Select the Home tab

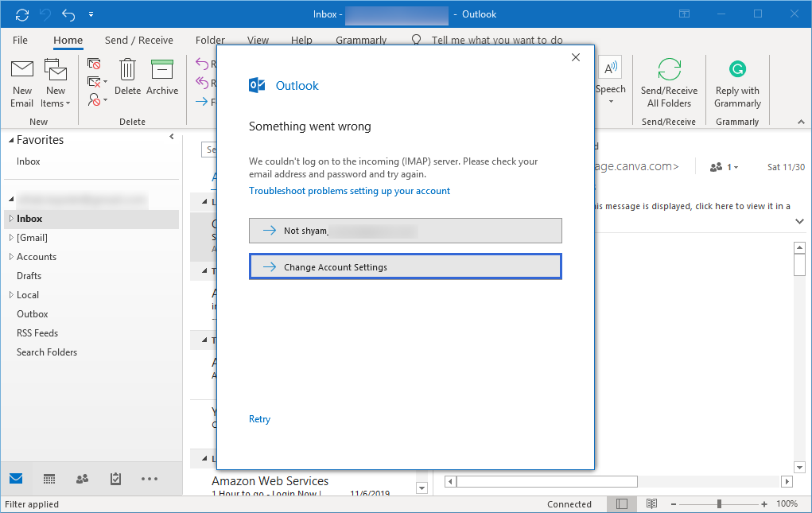click(x=68, y=41)
